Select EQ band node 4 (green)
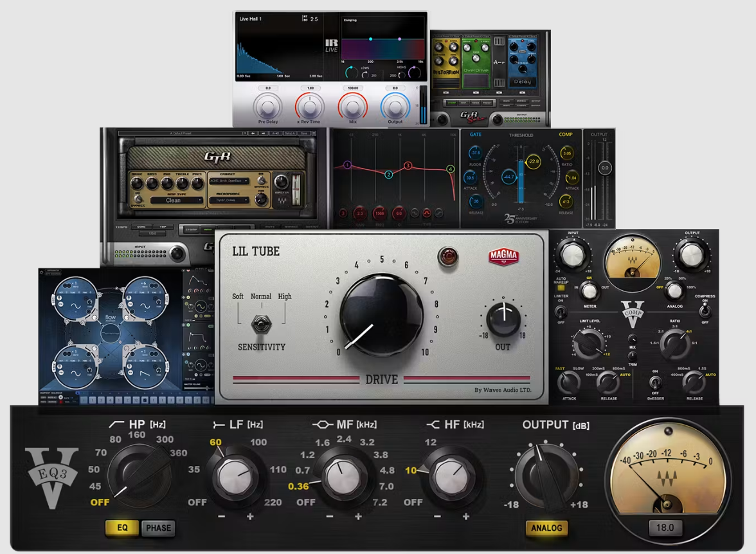 point(450,169)
